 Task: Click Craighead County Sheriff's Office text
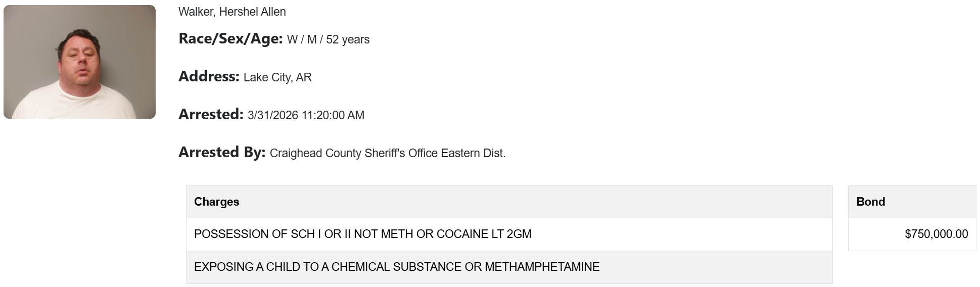point(354,153)
